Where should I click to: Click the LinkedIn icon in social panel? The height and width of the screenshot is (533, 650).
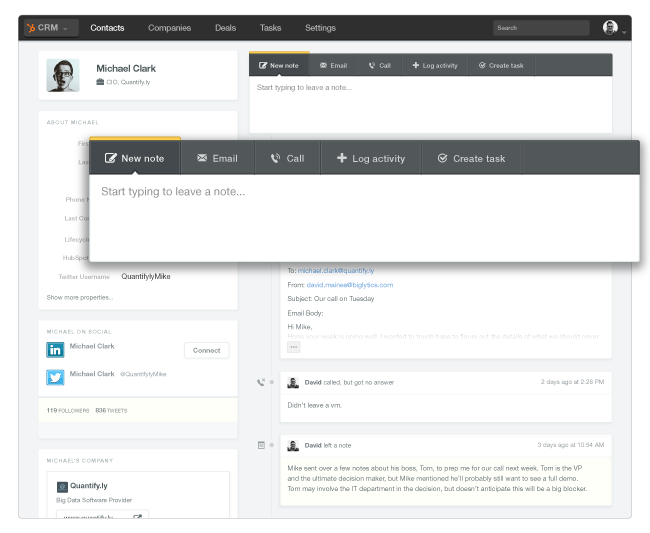click(x=56, y=350)
